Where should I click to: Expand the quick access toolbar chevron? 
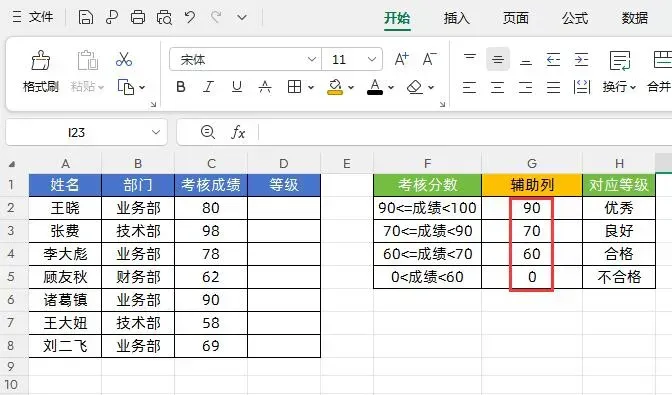click(x=242, y=18)
